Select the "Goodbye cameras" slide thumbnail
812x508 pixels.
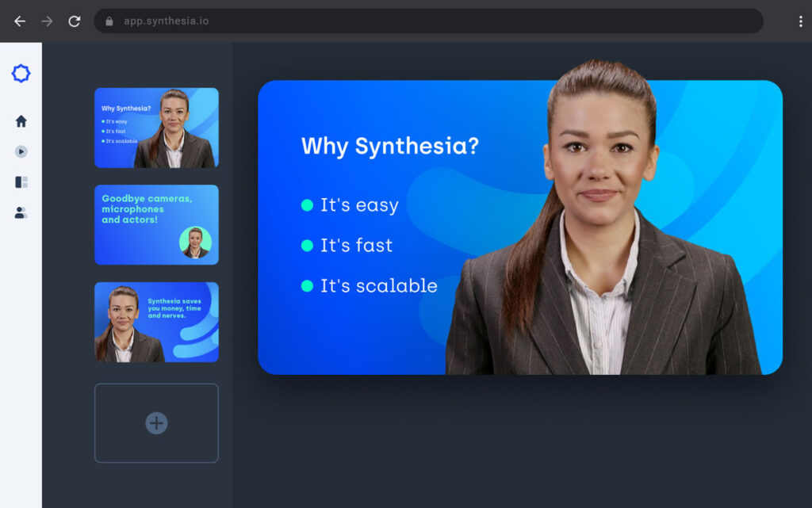[x=156, y=224]
